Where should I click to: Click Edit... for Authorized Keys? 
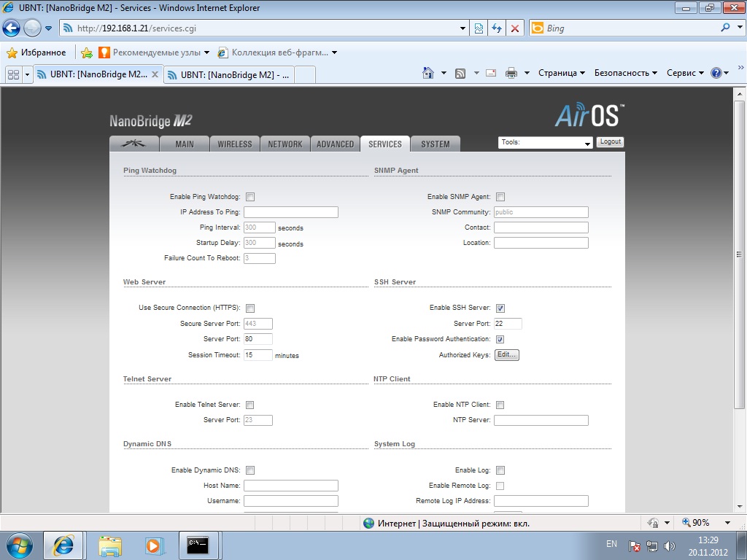click(506, 355)
